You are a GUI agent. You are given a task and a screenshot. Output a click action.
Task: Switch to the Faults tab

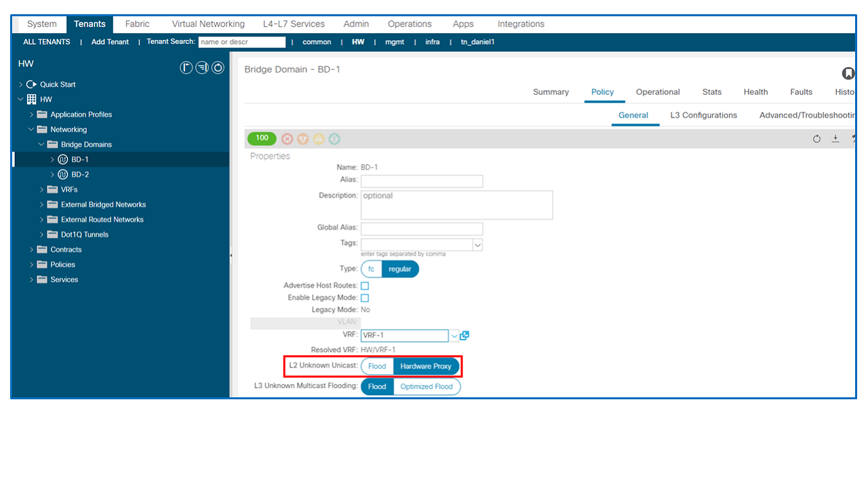[801, 92]
